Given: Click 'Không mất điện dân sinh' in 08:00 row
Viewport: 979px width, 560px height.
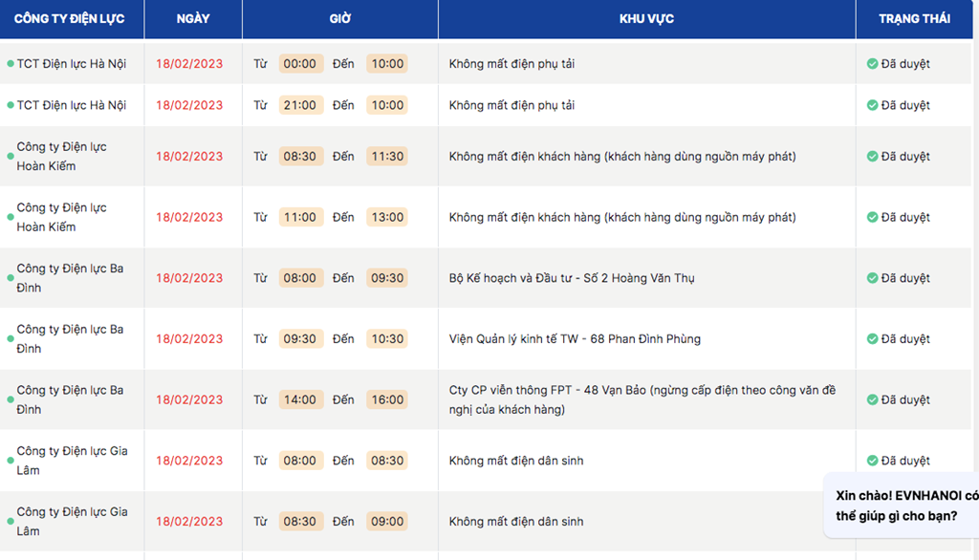Looking at the screenshot, I should 515,461.
